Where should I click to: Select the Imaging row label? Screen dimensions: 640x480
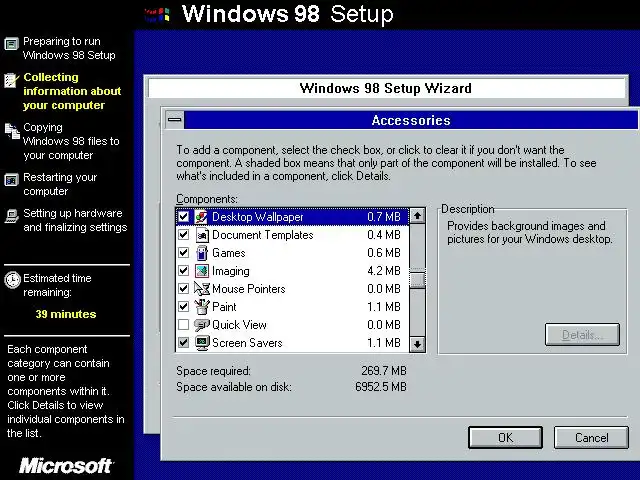[x=231, y=271]
